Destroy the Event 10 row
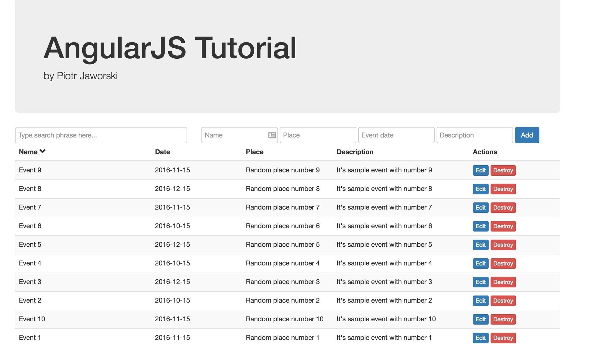Screen dimensions: 590x364 pos(503,319)
